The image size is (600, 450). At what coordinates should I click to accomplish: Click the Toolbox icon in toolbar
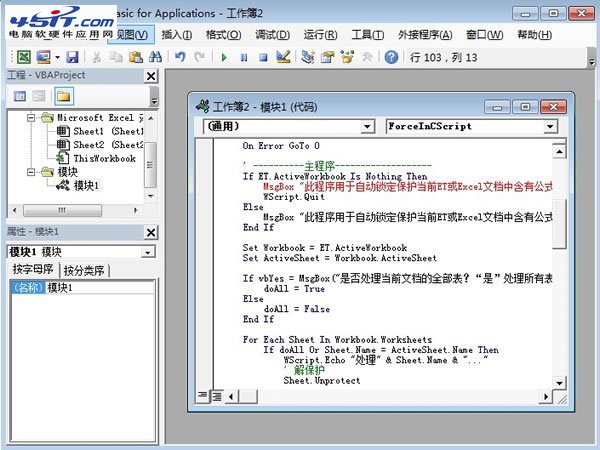click(367, 57)
